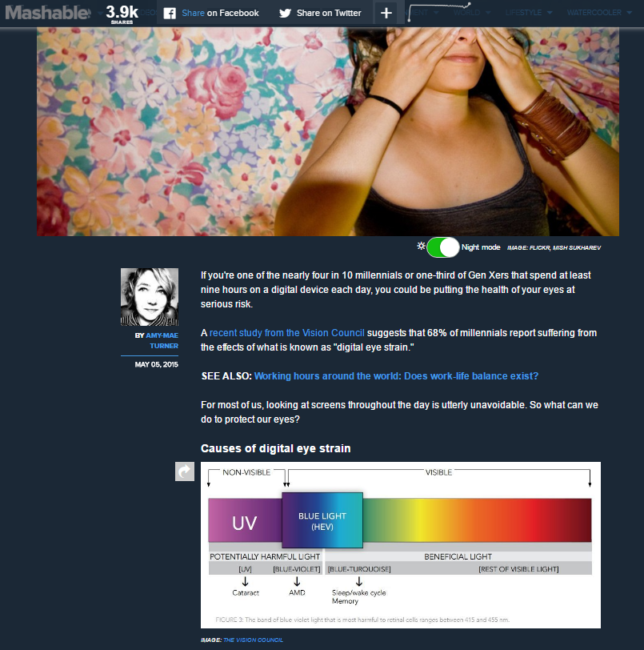Image resolution: width=644 pixels, height=650 pixels.
Task: Share the article on Facebook
Action: coord(214,12)
